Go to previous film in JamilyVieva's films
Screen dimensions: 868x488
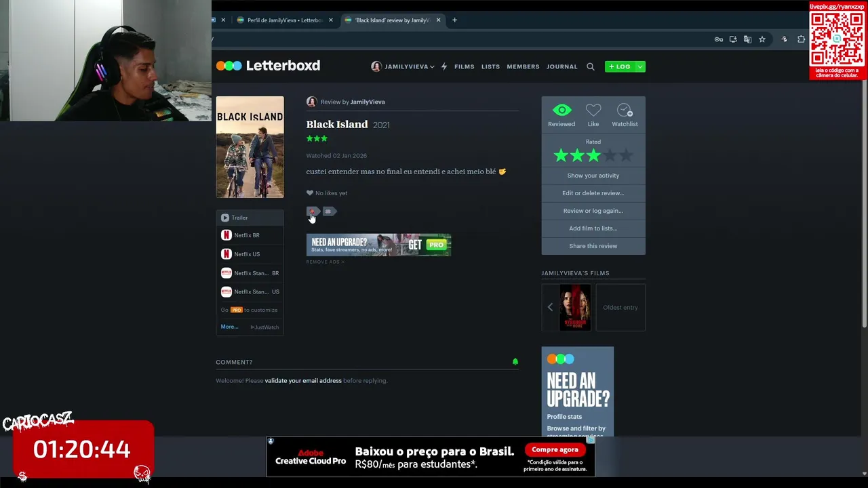coord(550,308)
